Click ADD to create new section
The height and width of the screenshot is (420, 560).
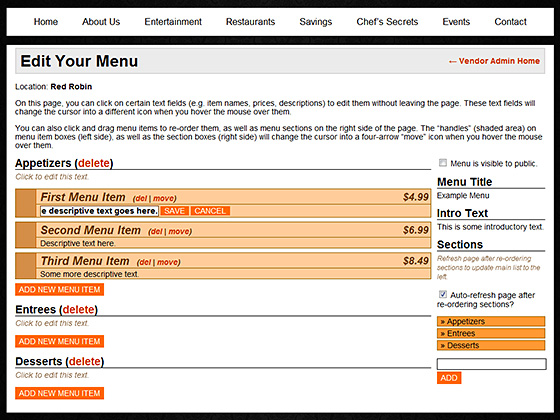(x=449, y=378)
